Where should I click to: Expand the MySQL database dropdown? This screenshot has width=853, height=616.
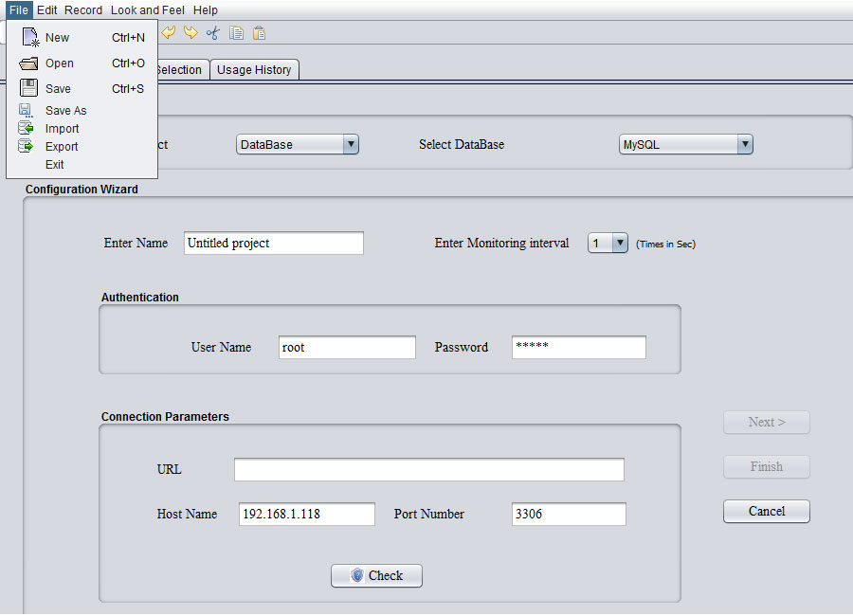pos(685,145)
